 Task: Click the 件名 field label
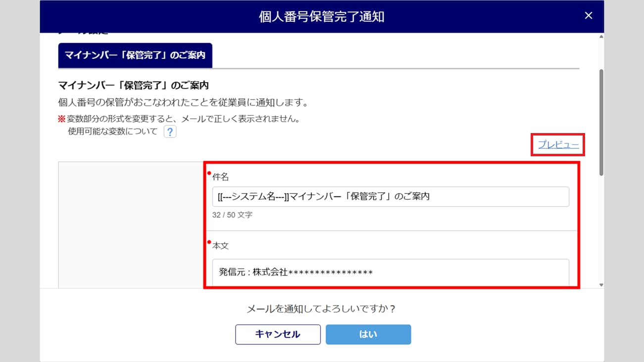pyautogui.click(x=220, y=177)
